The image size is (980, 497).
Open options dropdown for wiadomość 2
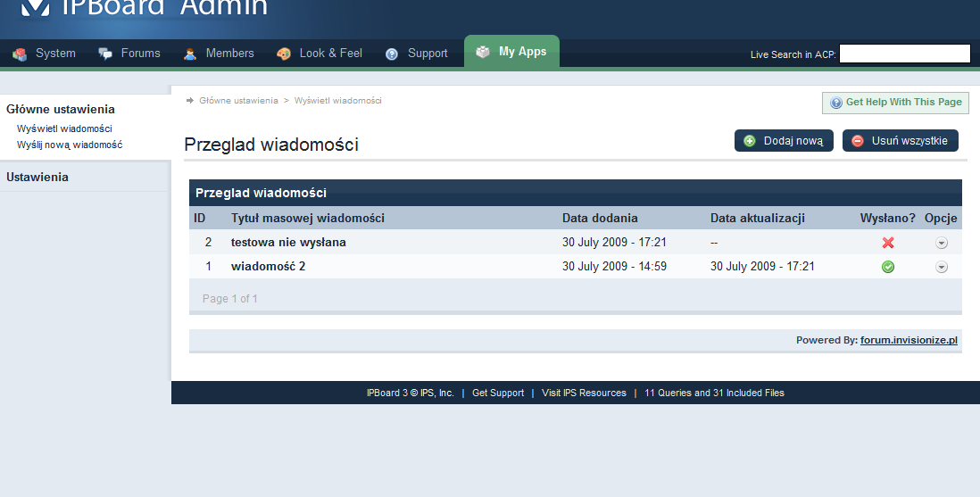point(942,267)
